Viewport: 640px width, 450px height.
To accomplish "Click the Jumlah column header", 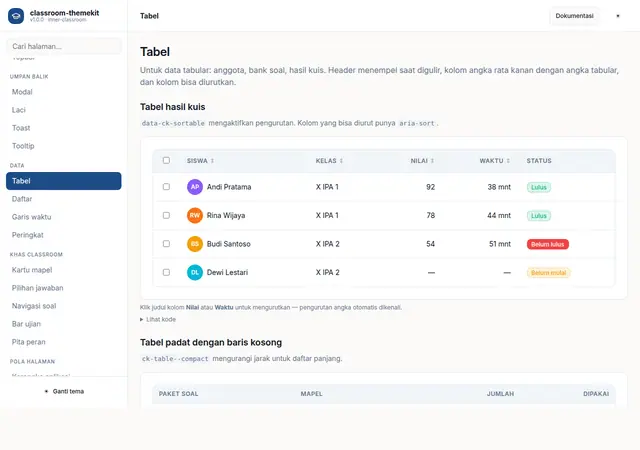I will (500, 394).
